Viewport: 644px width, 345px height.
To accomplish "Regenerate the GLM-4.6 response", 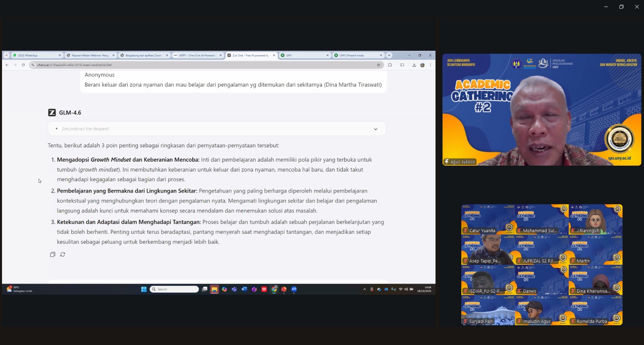I will click(x=63, y=254).
